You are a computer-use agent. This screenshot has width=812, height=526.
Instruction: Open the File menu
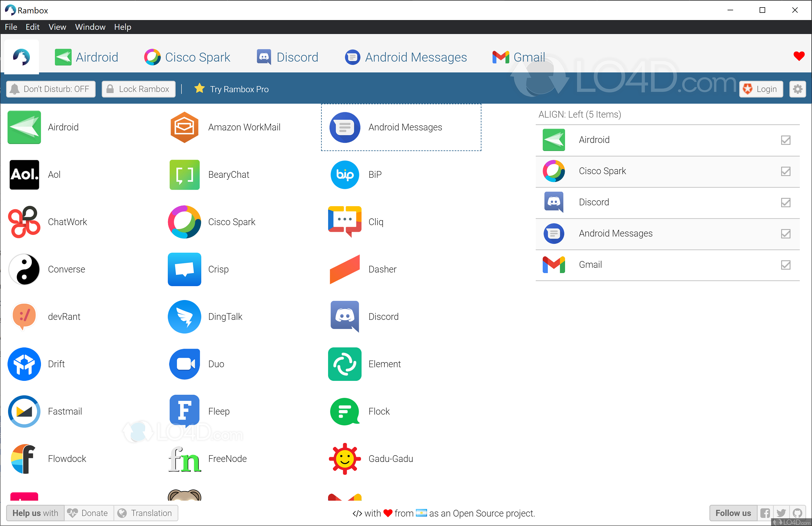pos(11,27)
